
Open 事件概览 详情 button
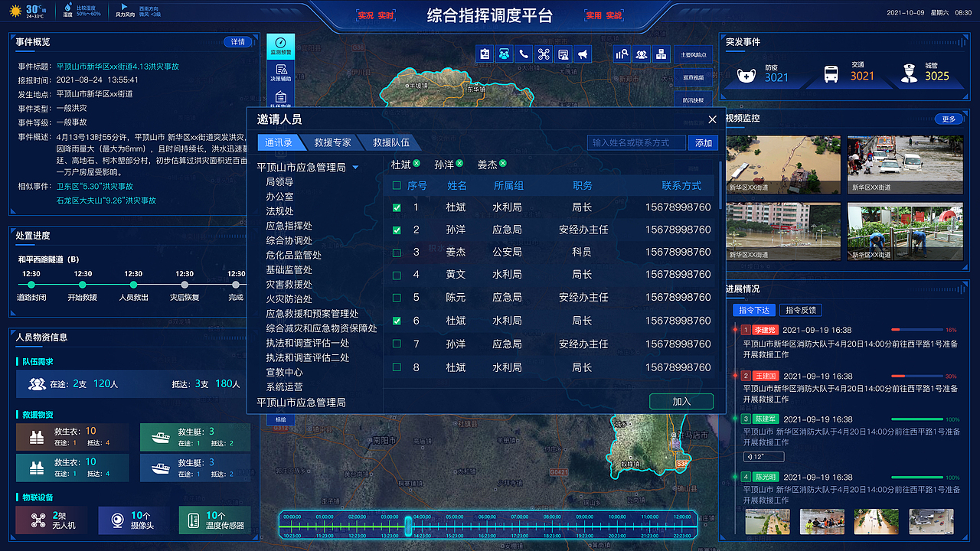coord(238,42)
